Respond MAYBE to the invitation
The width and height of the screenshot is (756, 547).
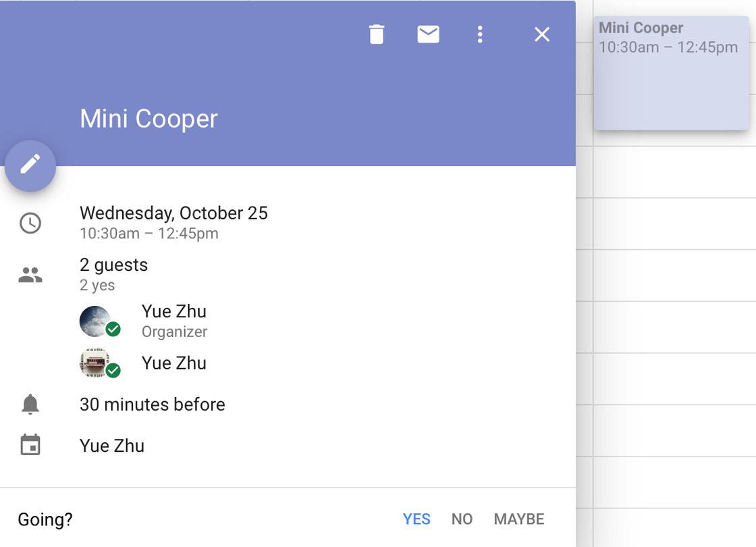pos(518,519)
